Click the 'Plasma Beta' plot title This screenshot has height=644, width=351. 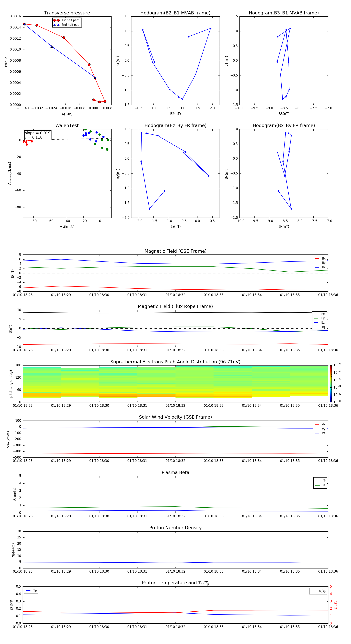[x=175, y=473]
